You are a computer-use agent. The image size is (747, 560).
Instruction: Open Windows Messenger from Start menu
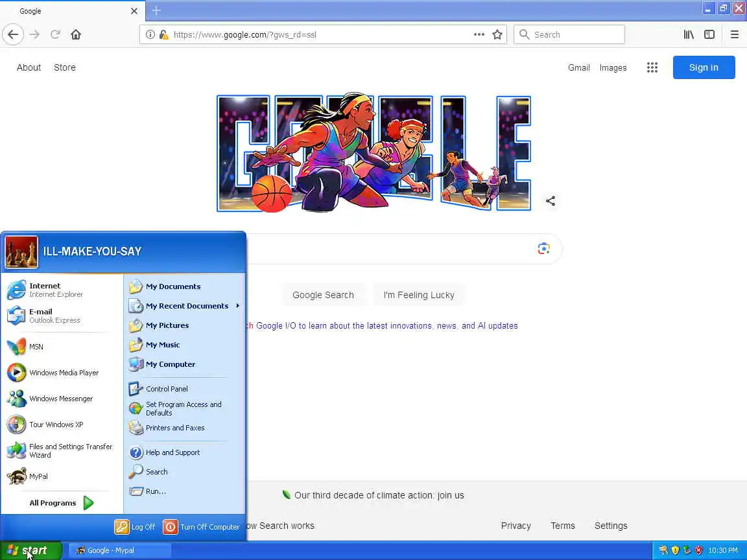(x=62, y=399)
